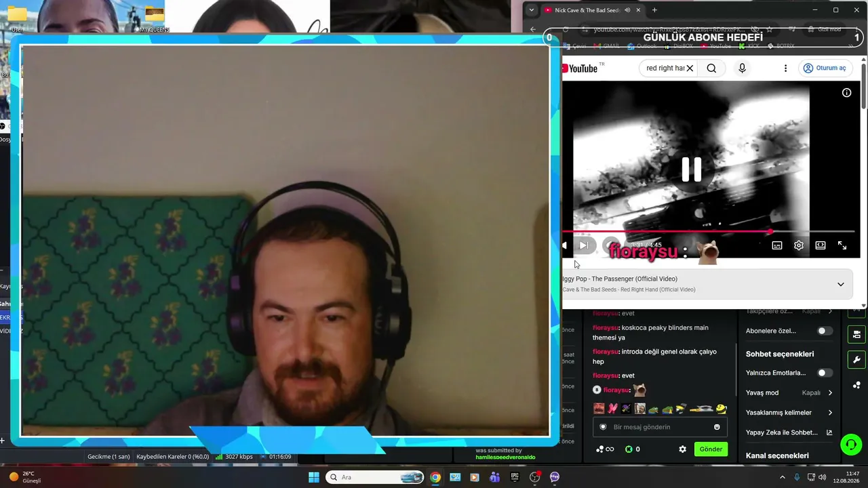Start YouTube voice search with microphone

click(742, 68)
